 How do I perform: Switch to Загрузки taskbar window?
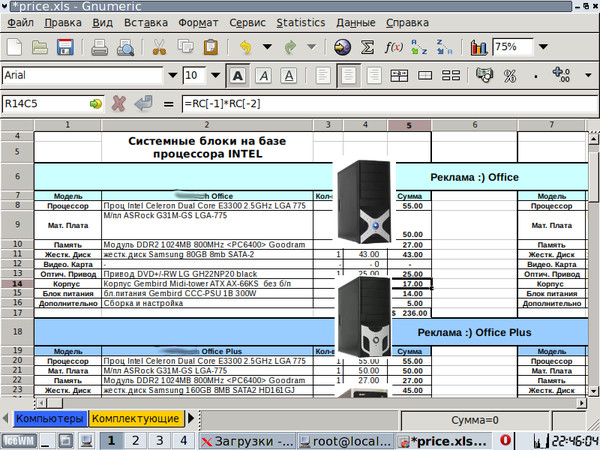click(x=247, y=441)
